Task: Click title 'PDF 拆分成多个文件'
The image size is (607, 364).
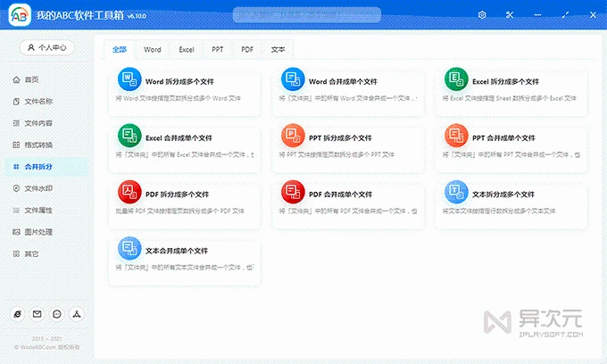Action: (178, 194)
